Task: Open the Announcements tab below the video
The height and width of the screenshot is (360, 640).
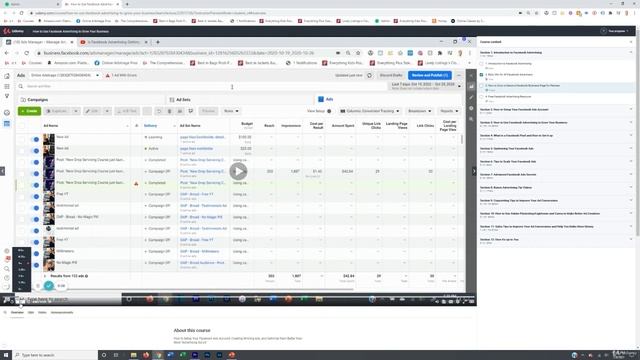Action: coord(62,313)
